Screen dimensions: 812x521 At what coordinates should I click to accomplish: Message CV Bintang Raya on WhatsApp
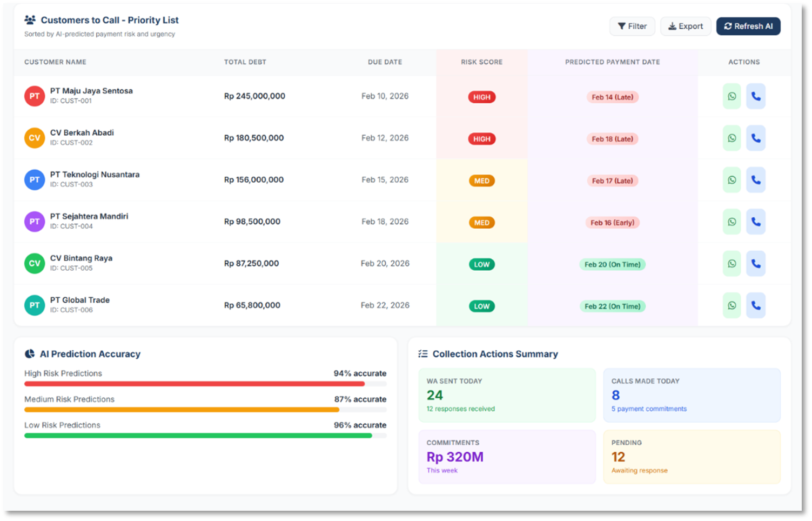click(x=732, y=264)
